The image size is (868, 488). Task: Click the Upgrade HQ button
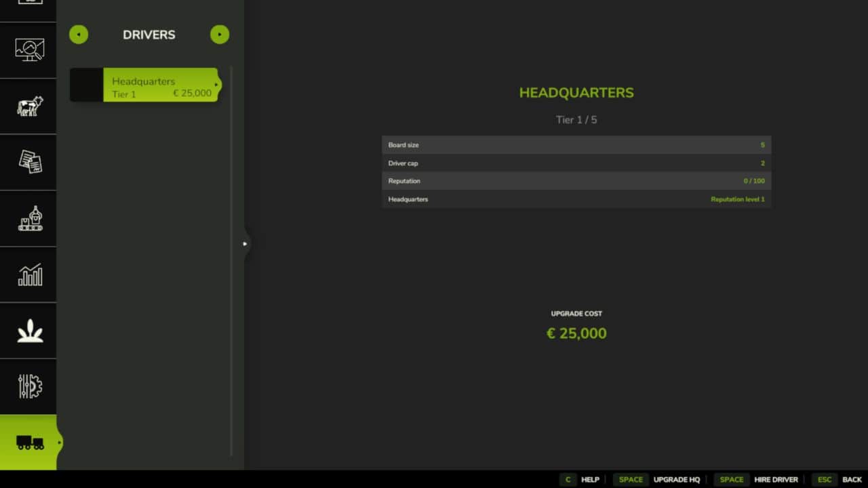pos(657,479)
